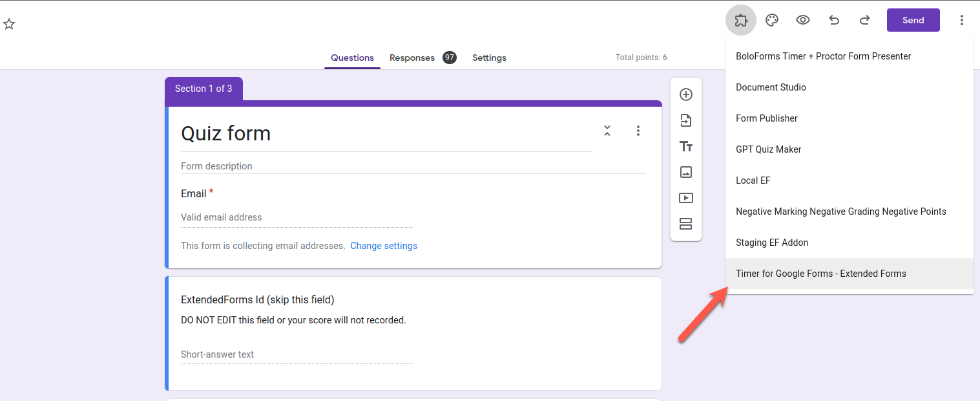980x401 pixels.
Task: Add a new question
Action: click(686, 94)
